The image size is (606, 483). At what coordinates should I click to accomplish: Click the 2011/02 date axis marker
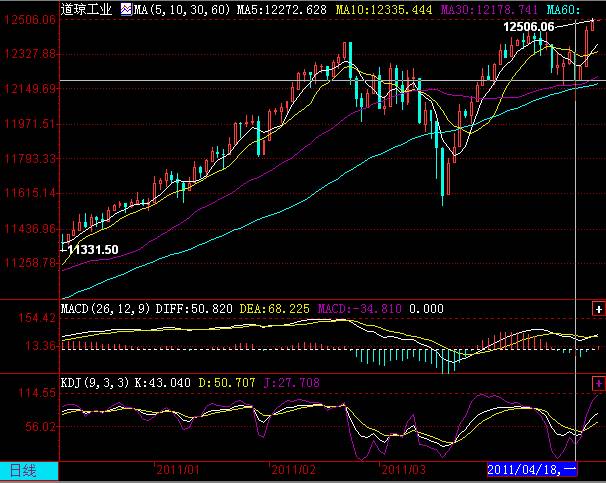coord(293,470)
